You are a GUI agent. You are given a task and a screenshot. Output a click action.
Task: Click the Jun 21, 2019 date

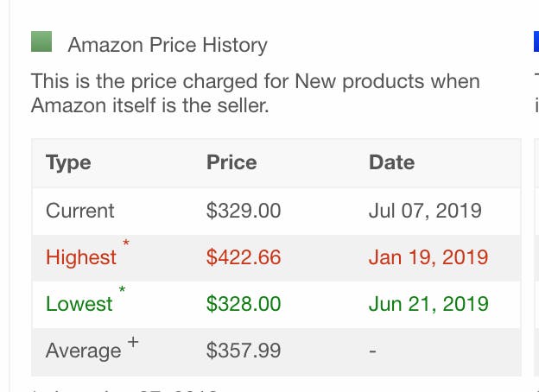click(x=428, y=304)
